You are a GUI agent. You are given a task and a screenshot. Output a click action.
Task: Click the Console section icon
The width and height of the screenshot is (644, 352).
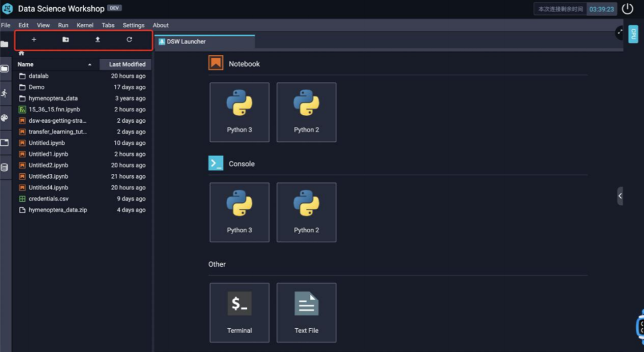216,163
